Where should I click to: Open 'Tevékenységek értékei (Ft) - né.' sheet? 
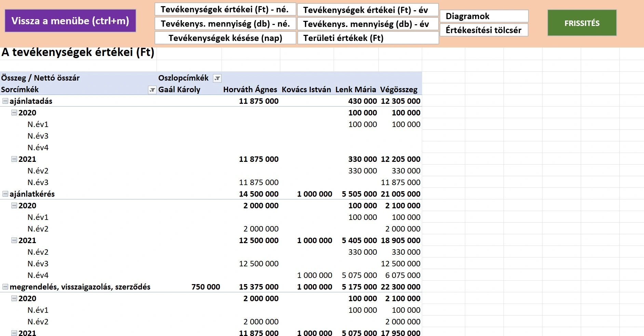pos(225,10)
